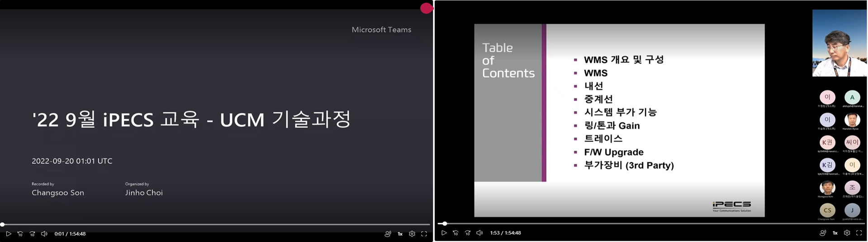The image size is (868, 242).
Task: Open settings gear in left video player
Action: pyautogui.click(x=412, y=234)
